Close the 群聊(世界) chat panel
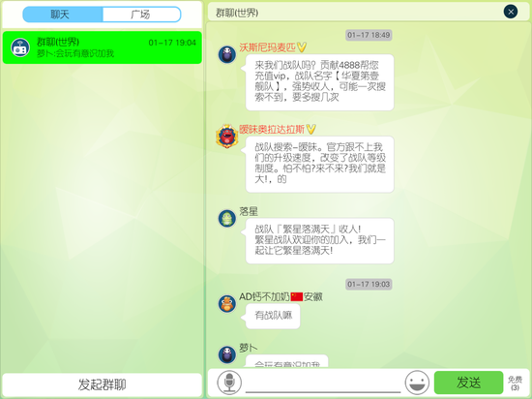This screenshot has height=399, width=532. 511,12
